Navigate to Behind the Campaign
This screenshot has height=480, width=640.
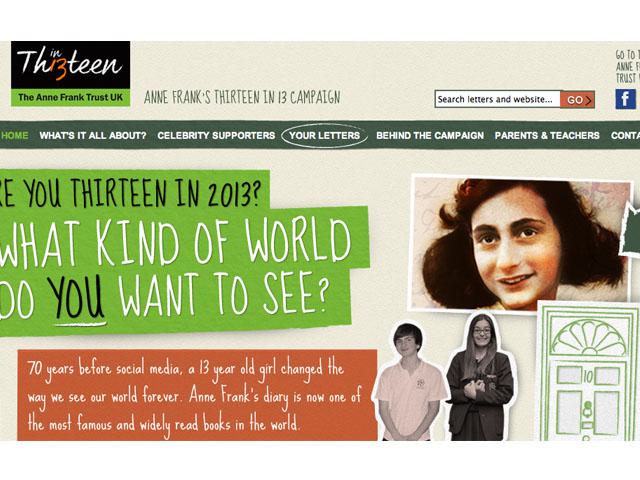pos(430,136)
